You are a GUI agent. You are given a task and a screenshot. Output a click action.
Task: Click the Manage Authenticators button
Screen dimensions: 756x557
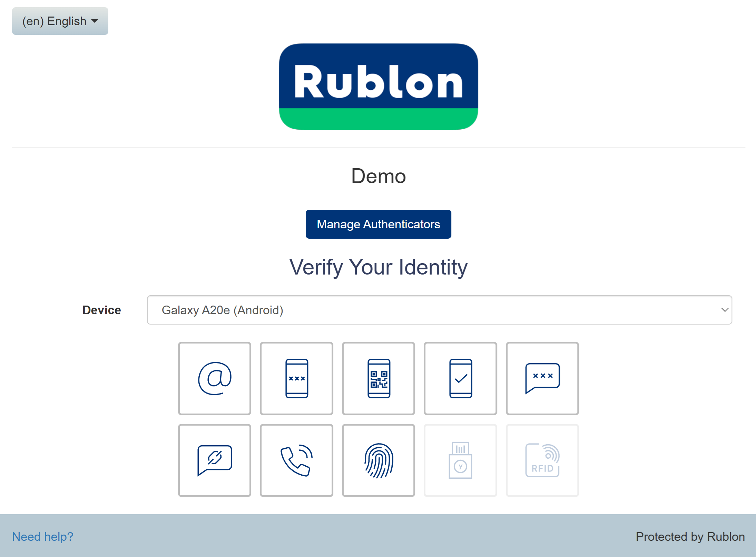[x=378, y=224]
